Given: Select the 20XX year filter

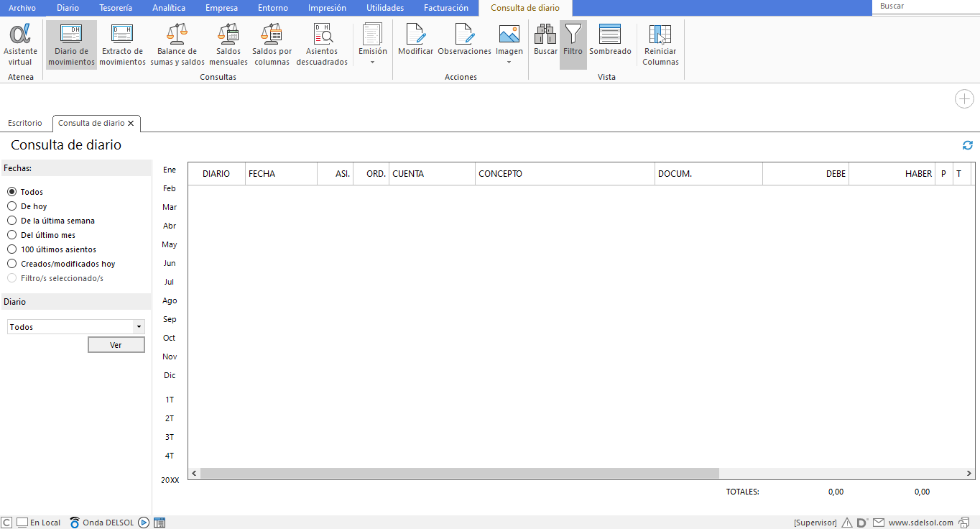Looking at the screenshot, I should [170, 480].
